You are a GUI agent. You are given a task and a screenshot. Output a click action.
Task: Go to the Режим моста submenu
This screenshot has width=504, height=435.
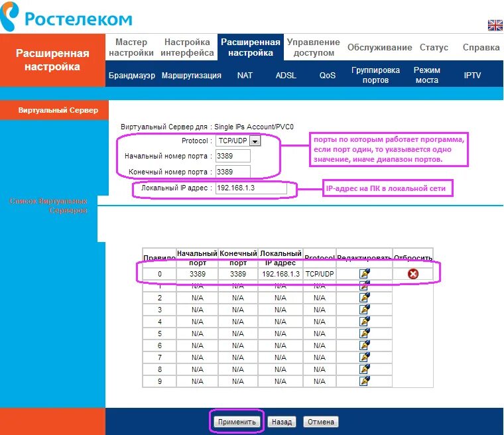427,75
